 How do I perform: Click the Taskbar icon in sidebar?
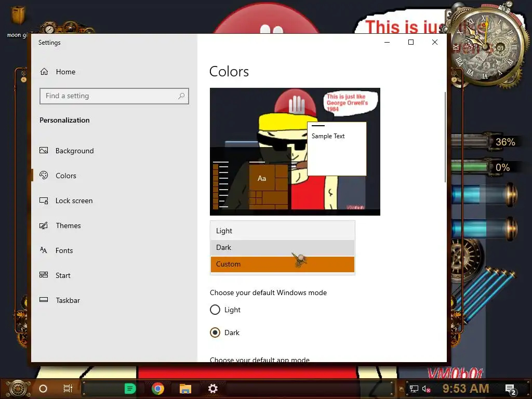click(44, 300)
